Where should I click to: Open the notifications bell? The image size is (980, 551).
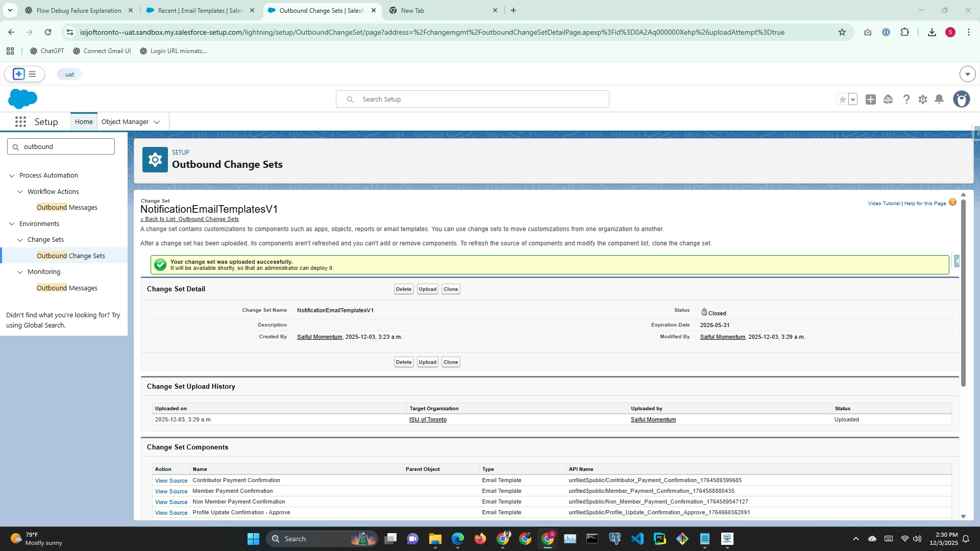tap(939, 99)
